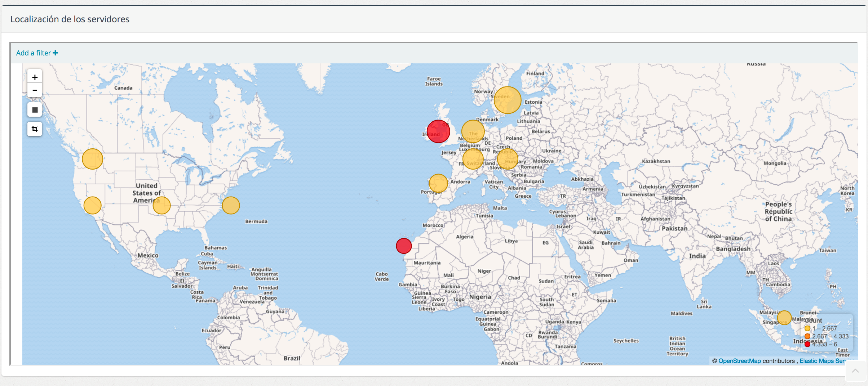This screenshot has width=868, height=386.
Task: Click the yellow circle over Switzerland
Action: click(x=473, y=159)
